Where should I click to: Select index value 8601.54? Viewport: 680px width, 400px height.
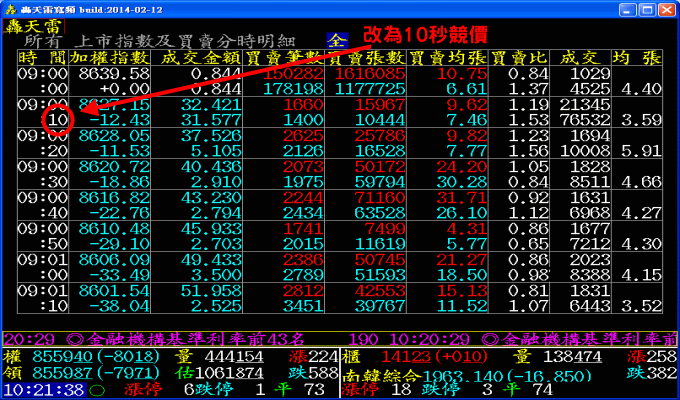114,291
